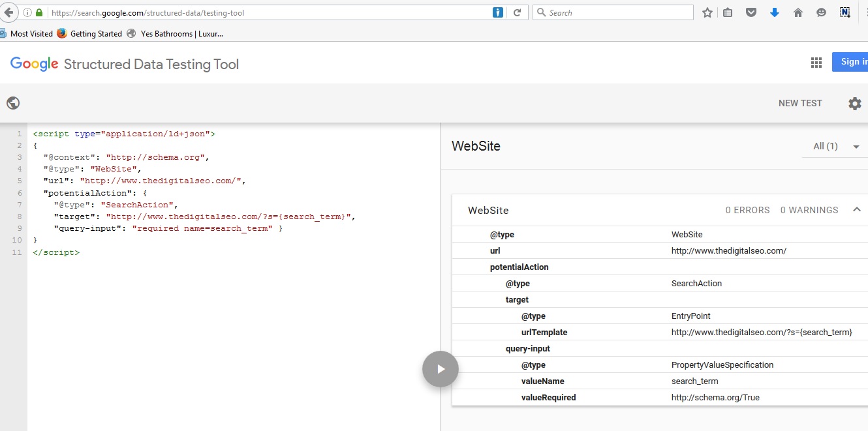Click the "url" code line in editor

[144, 181]
